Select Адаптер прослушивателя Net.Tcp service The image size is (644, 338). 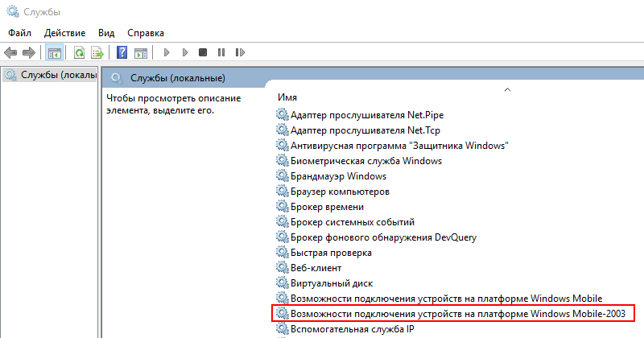[x=358, y=130]
